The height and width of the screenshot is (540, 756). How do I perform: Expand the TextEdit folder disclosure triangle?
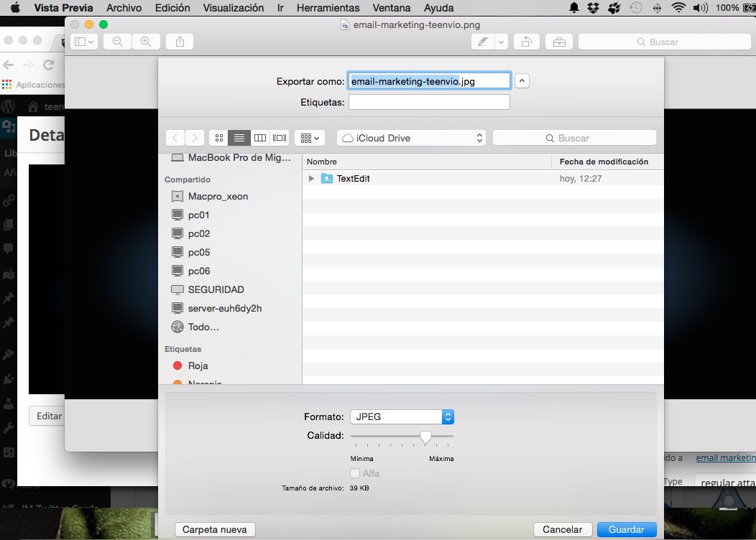click(x=310, y=178)
